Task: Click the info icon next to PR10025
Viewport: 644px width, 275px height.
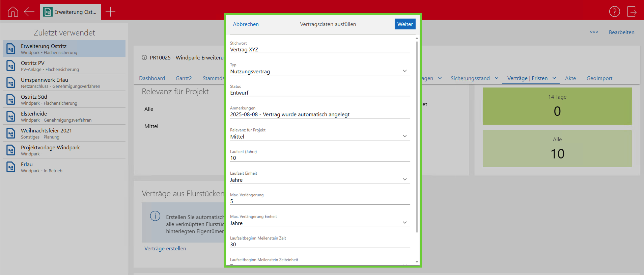Action: [144, 57]
